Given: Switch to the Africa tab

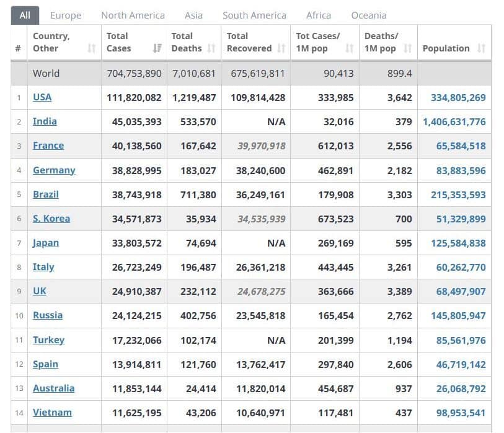Looking at the screenshot, I should coord(319,15).
